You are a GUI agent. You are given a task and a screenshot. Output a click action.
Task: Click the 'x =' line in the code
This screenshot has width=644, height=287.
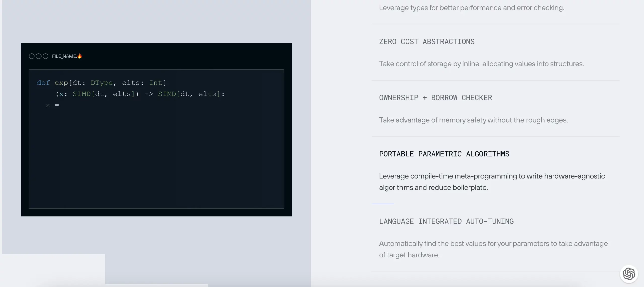coord(52,105)
